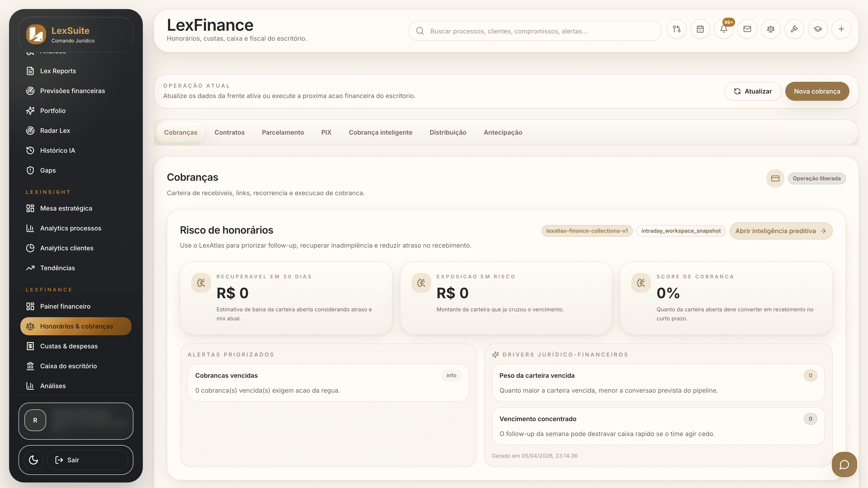Open the calendar icon in the header
Viewport: 868px width, 488px height.
click(x=700, y=29)
